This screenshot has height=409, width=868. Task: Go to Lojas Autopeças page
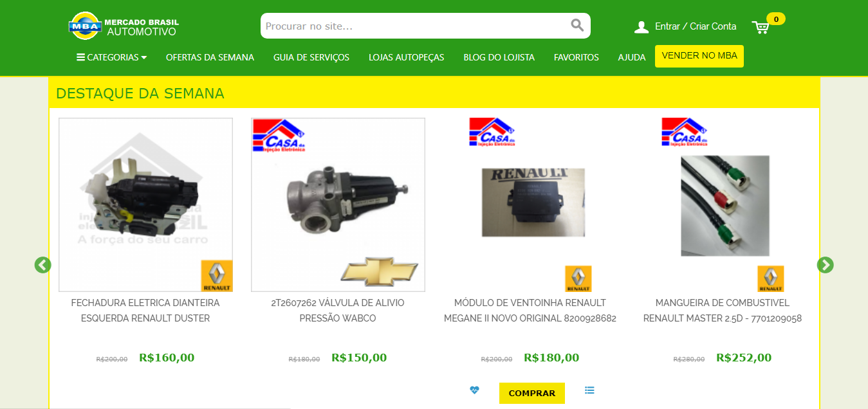pos(406,57)
